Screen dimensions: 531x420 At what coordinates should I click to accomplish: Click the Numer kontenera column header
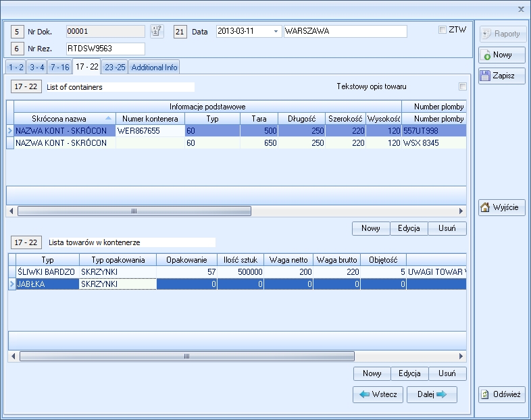click(x=150, y=119)
